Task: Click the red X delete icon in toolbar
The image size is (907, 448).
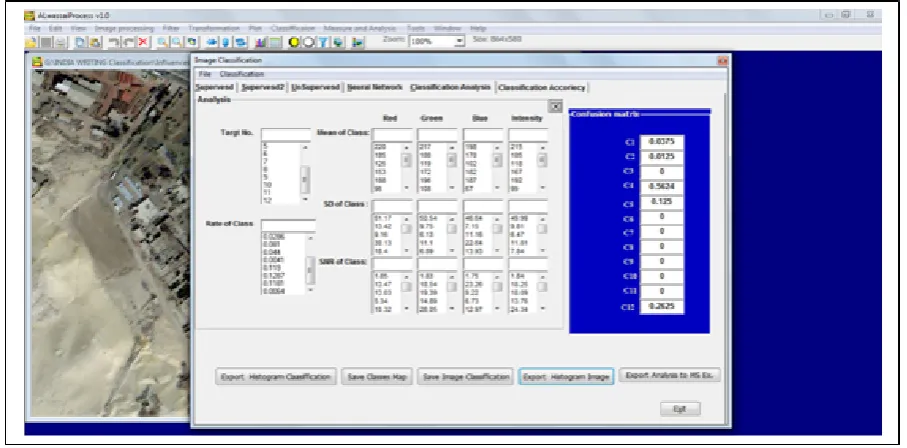Action: [x=142, y=42]
